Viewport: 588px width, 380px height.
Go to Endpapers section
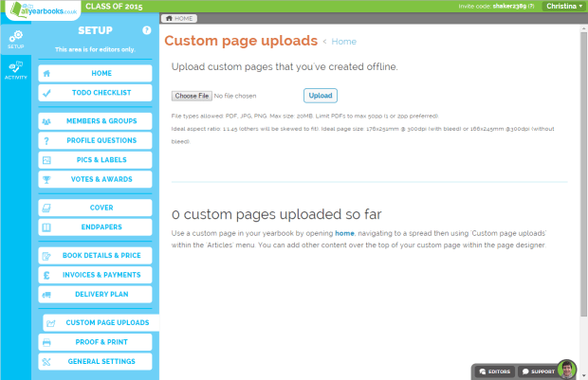pos(95,227)
